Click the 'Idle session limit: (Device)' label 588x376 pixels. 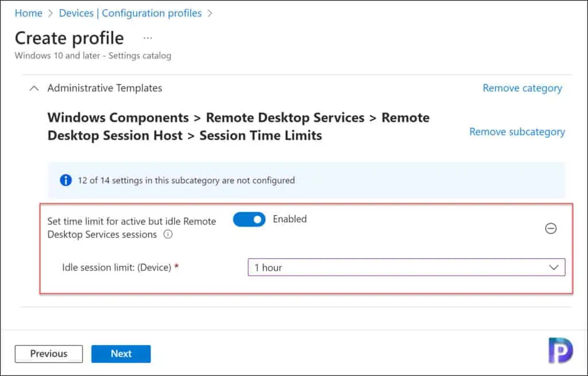pos(117,267)
